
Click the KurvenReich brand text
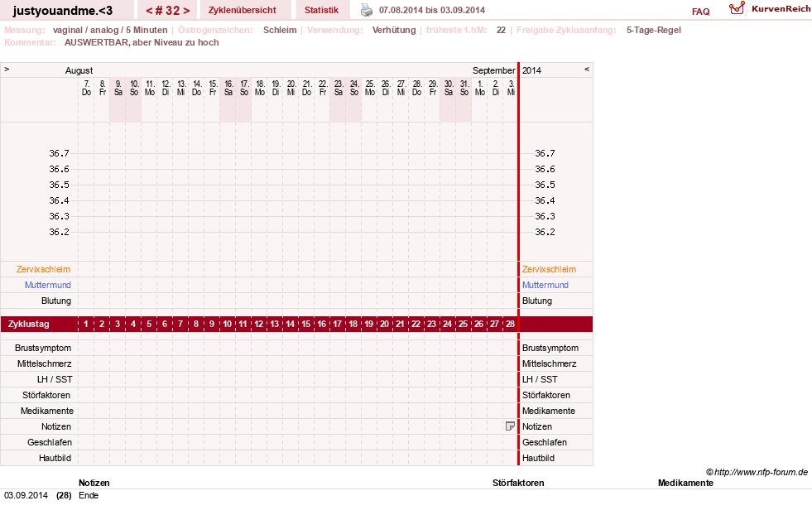pyautogui.click(x=781, y=9)
